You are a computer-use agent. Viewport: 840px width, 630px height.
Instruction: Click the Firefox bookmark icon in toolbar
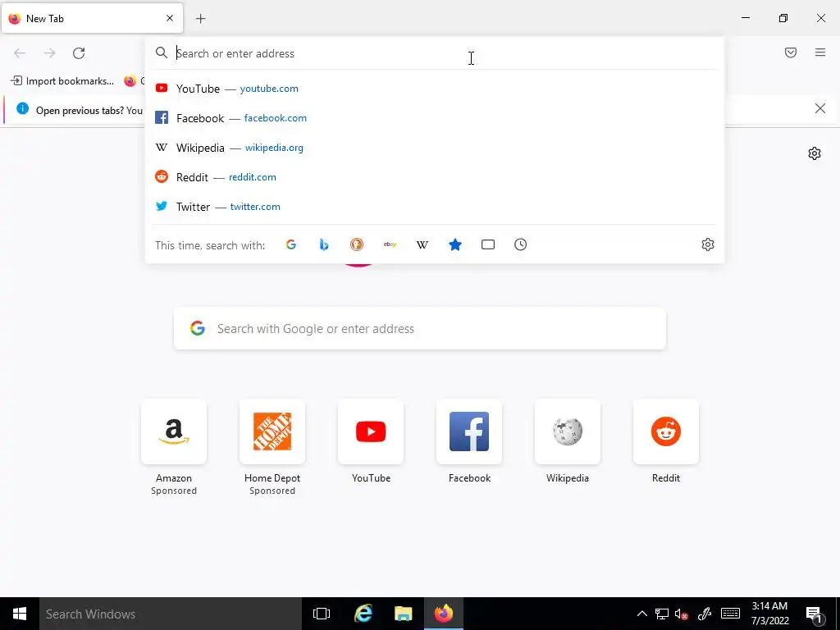coord(130,81)
